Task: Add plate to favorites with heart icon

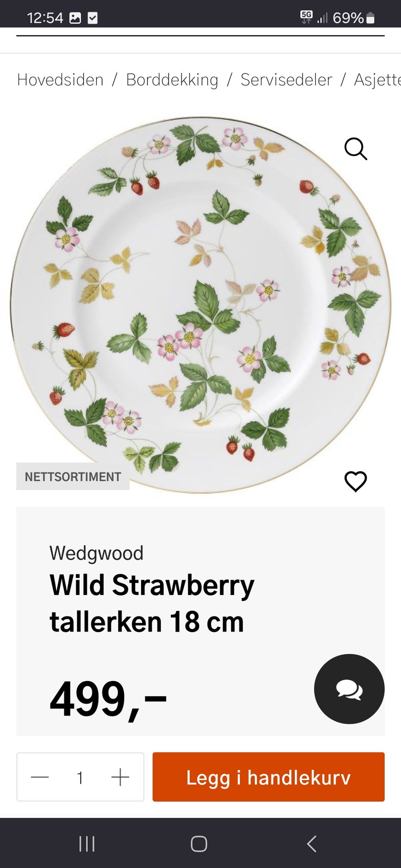Action: tap(355, 481)
